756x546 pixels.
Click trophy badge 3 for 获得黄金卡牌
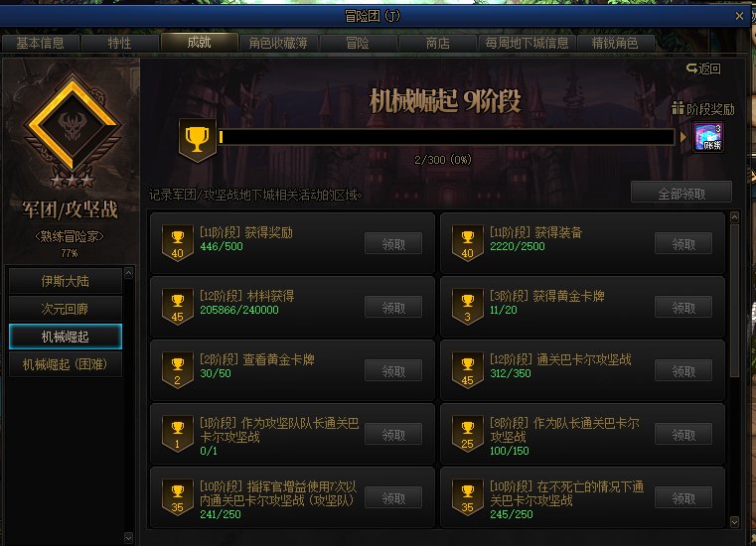point(467,307)
